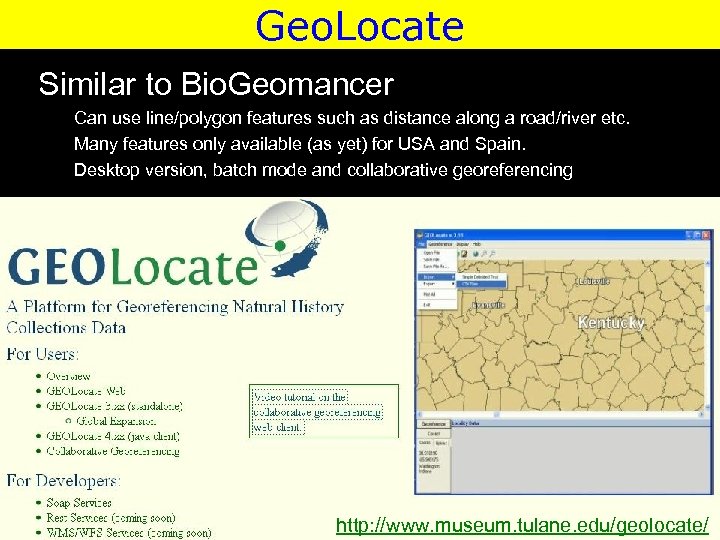
Task: Click the Louisville label on the map
Action: point(593,281)
